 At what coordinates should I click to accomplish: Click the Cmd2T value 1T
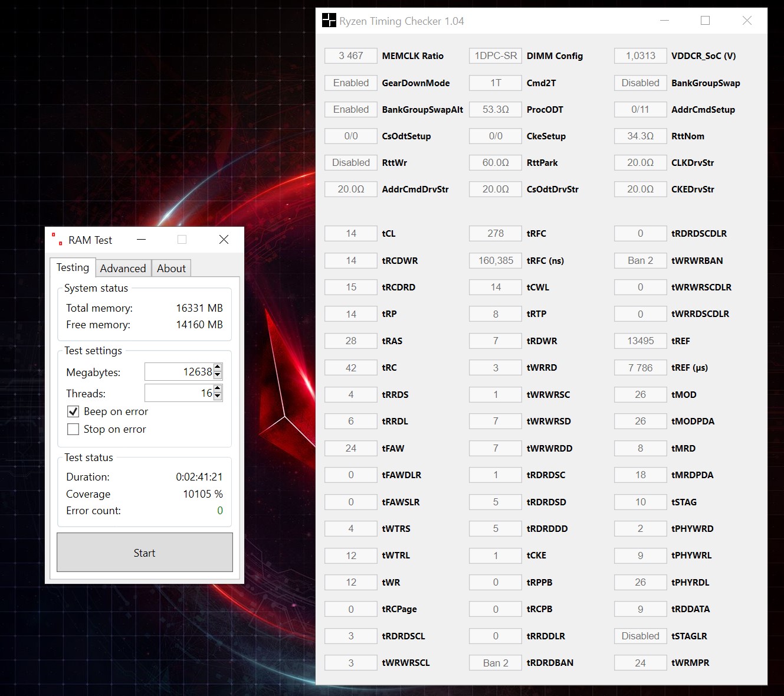click(x=496, y=83)
